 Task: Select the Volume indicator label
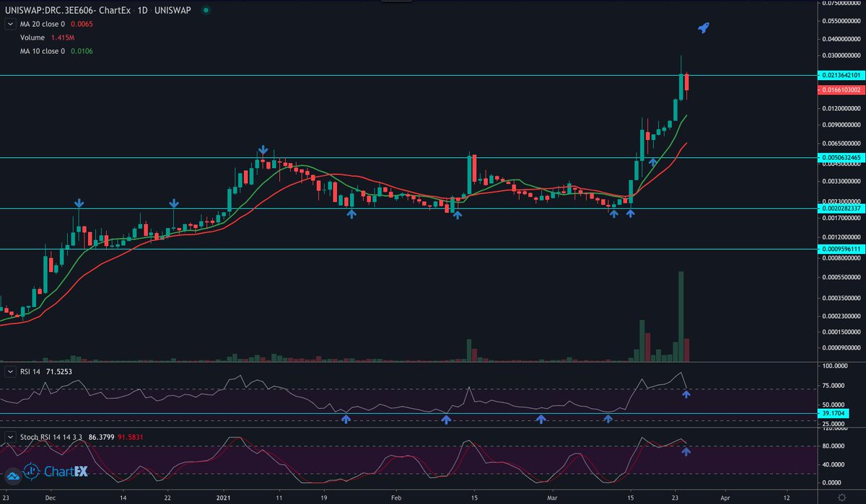pos(32,37)
